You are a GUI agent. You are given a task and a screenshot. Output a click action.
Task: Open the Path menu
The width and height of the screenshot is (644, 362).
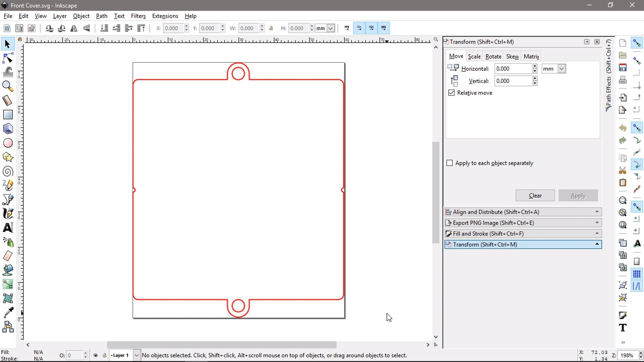[102, 16]
